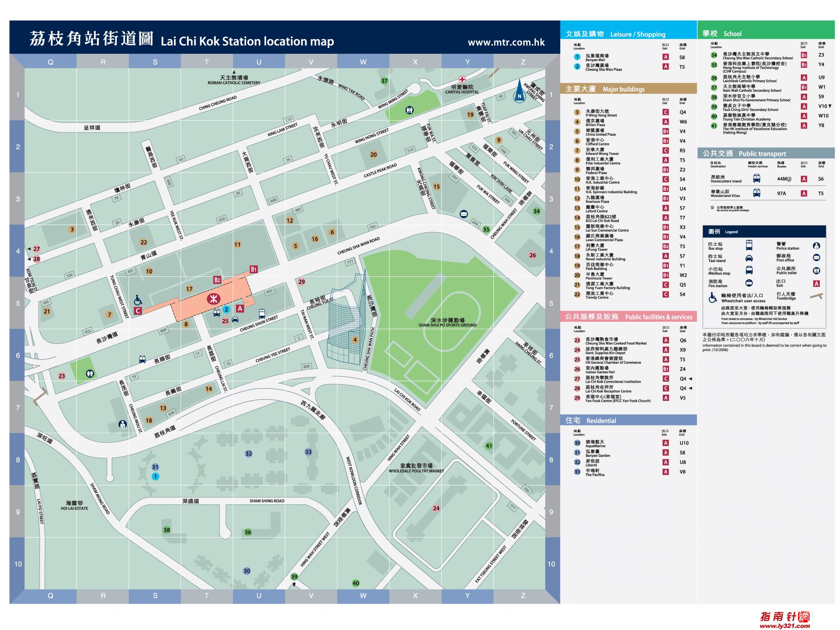Click Banyan Mall entry in the Leisure list
This screenshot has width=840, height=630.
(597, 58)
